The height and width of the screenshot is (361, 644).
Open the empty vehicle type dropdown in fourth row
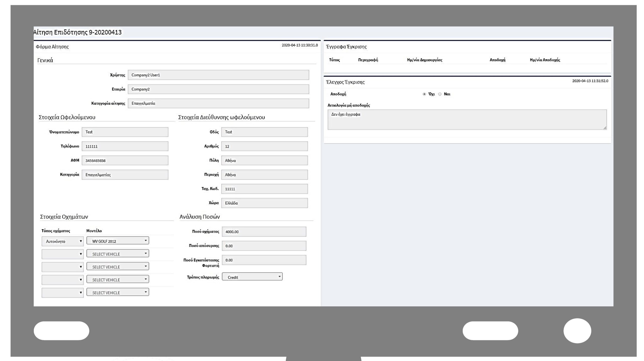pos(63,280)
